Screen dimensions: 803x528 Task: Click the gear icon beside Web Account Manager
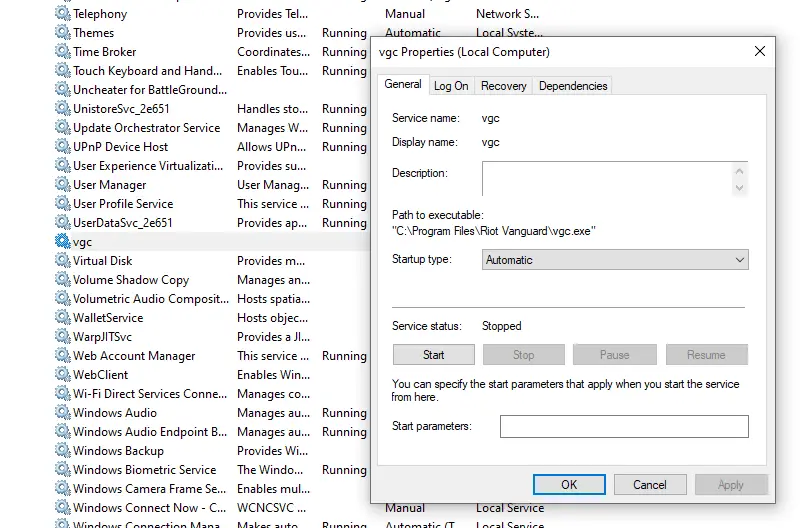62,355
